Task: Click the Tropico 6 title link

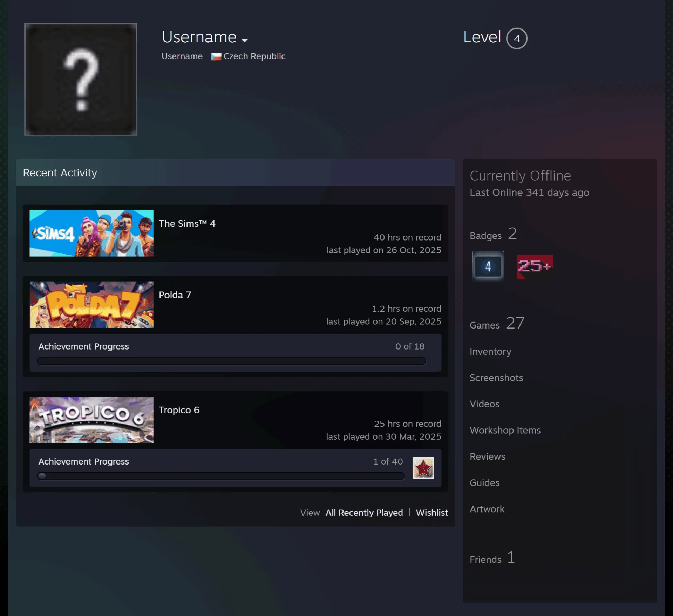Action: tap(179, 410)
